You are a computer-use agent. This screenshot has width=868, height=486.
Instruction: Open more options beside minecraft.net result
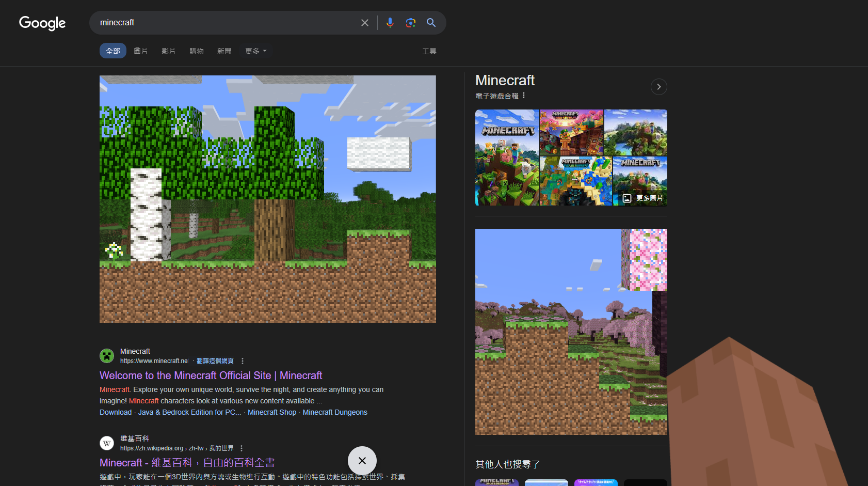click(243, 361)
